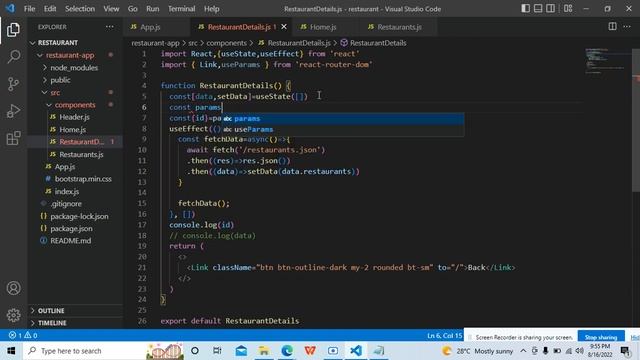Open the Go menu
This screenshot has height=360, width=640.
tap(133, 9)
